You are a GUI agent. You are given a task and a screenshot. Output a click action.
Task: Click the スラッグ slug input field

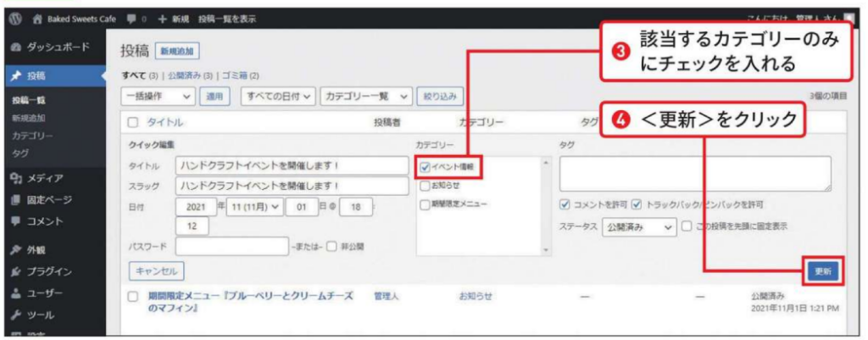click(x=292, y=186)
